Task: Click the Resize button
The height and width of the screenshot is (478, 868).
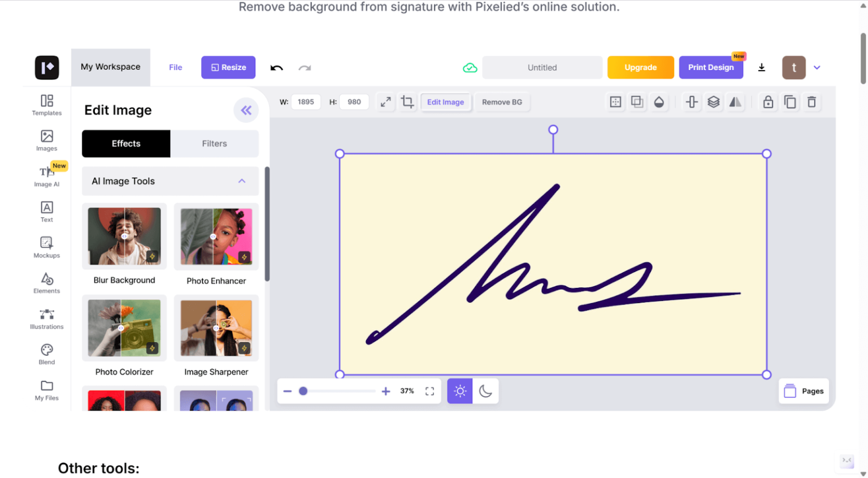Action: (x=228, y=67)
